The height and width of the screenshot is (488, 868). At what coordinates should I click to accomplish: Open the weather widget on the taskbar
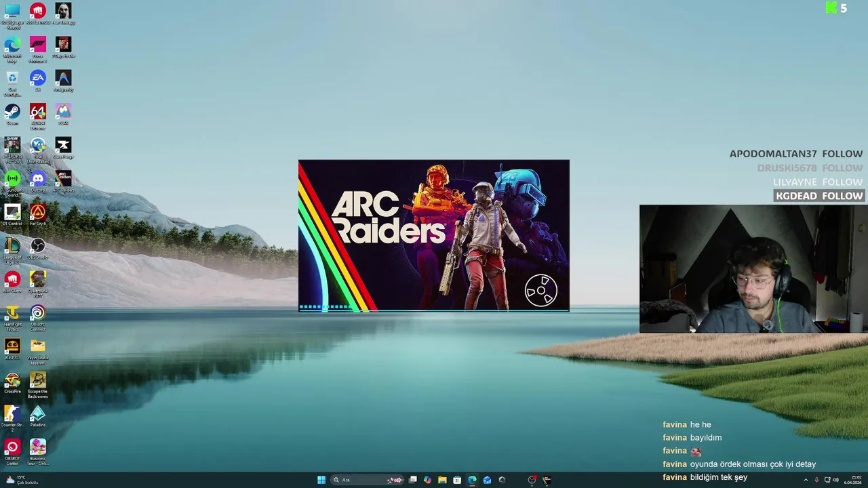pyautogui.click(x=22, y=480)
